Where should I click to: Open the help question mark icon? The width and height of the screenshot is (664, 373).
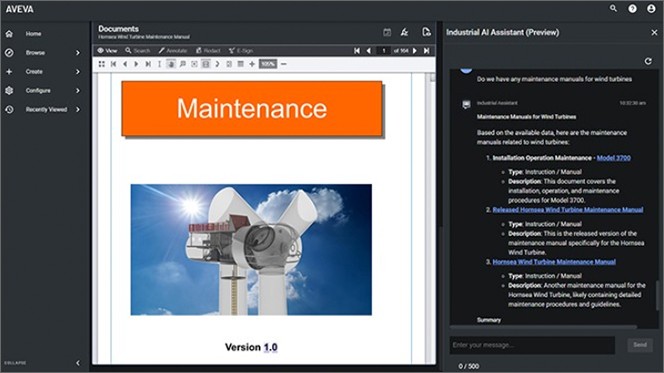[x=632, y=8]
